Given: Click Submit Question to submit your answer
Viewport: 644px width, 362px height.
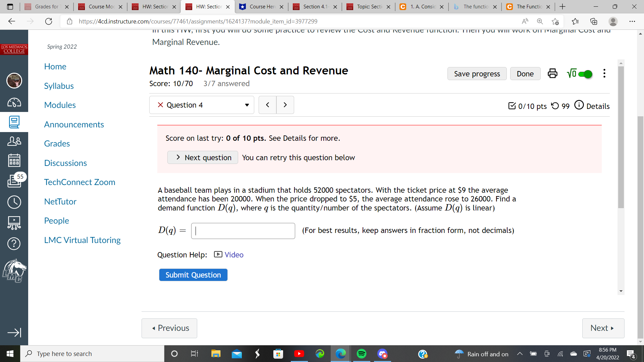Looking at the screenshot, I should (x=193, y=275).
